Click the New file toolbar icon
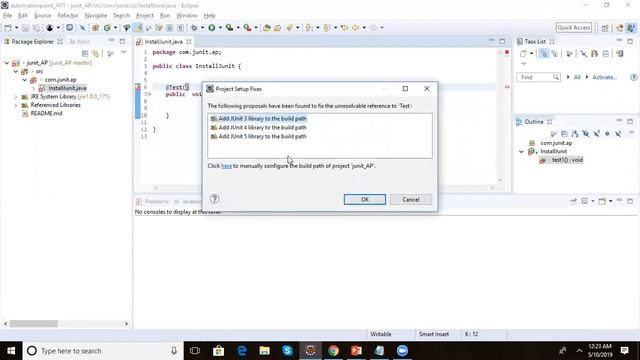Viewport: 640px width, 360px height. [x=8, y=28]
